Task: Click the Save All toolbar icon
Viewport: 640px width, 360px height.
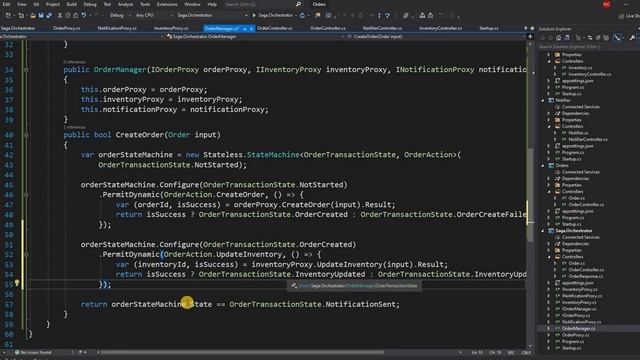Action: (49, 16)
